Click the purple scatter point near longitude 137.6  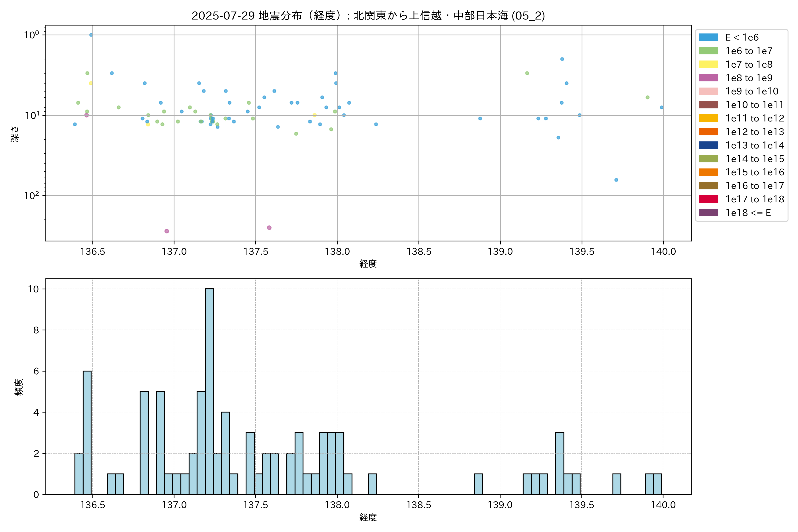pyautogui.click(x=269, y=228)
